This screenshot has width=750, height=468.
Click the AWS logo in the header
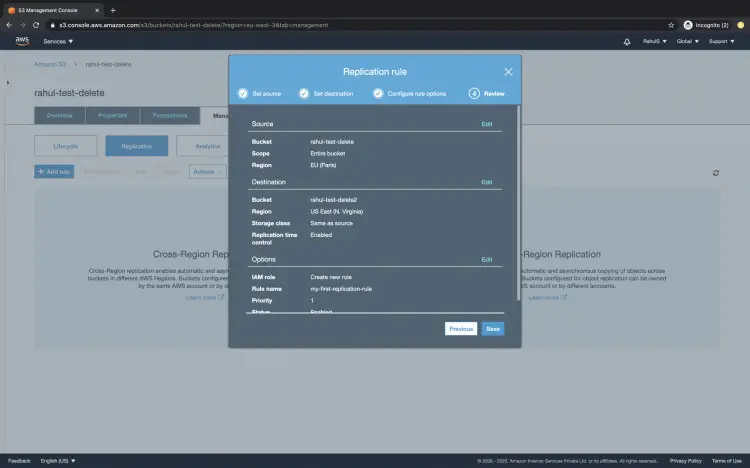coord(22,41)
